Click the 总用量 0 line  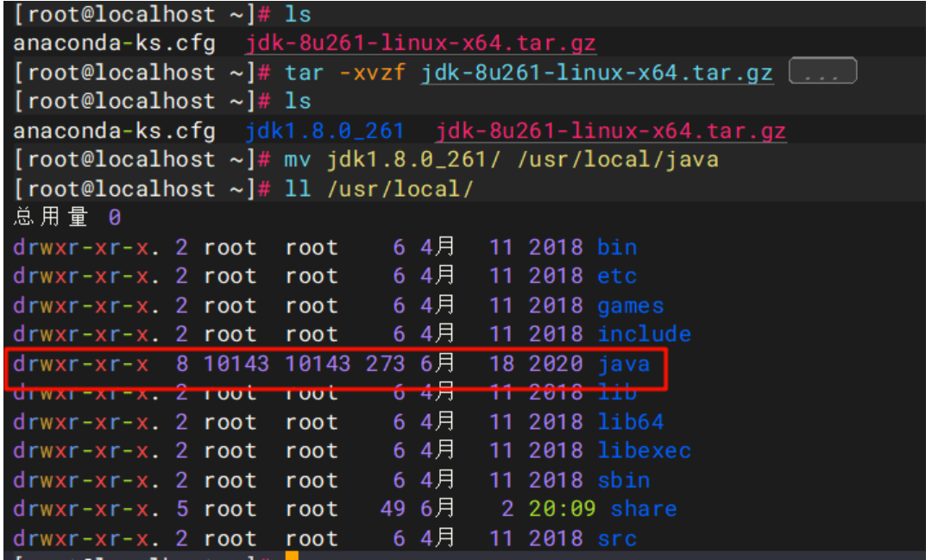point(67,217)
